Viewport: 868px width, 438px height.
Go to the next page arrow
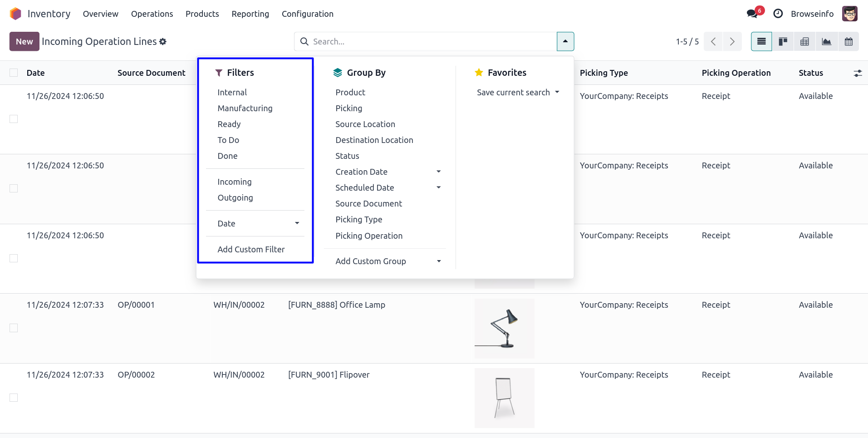coord(732,42)
